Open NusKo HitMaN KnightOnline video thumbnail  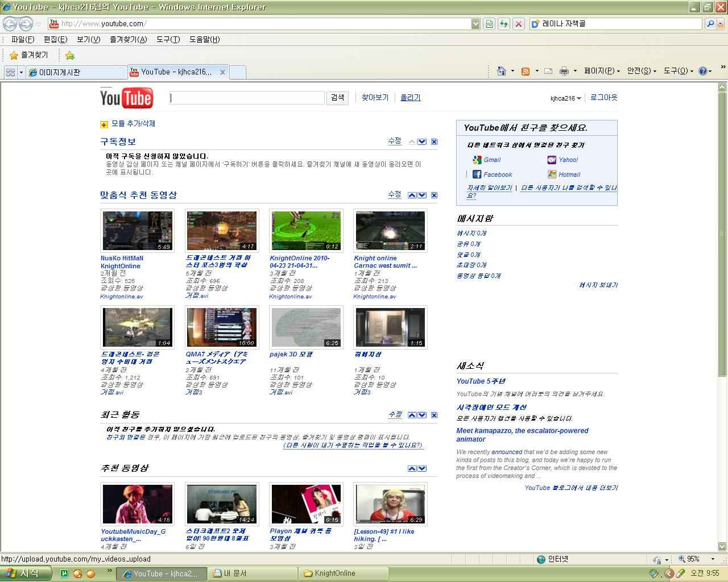click(137, 230)
